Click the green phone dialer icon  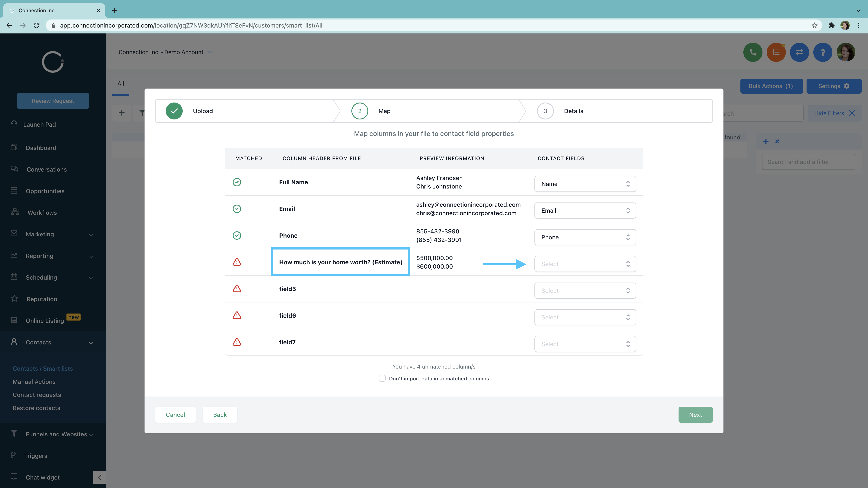(753, 52)
